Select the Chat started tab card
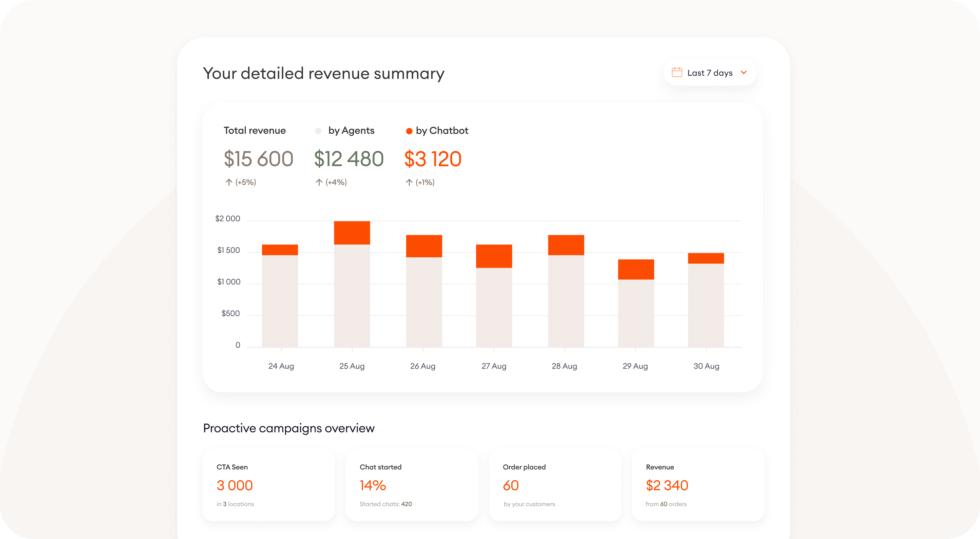 click(x=412, y=485)
